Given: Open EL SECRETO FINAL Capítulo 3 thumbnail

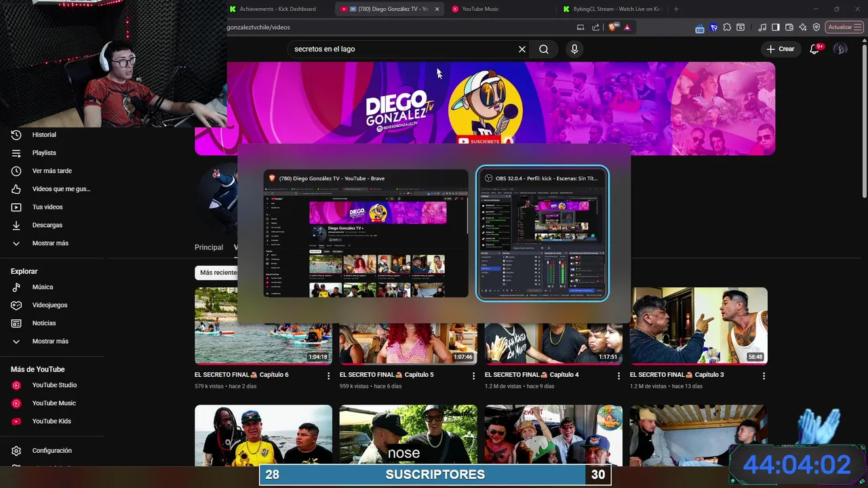Looking at the screenshot, I should (698, 325).
